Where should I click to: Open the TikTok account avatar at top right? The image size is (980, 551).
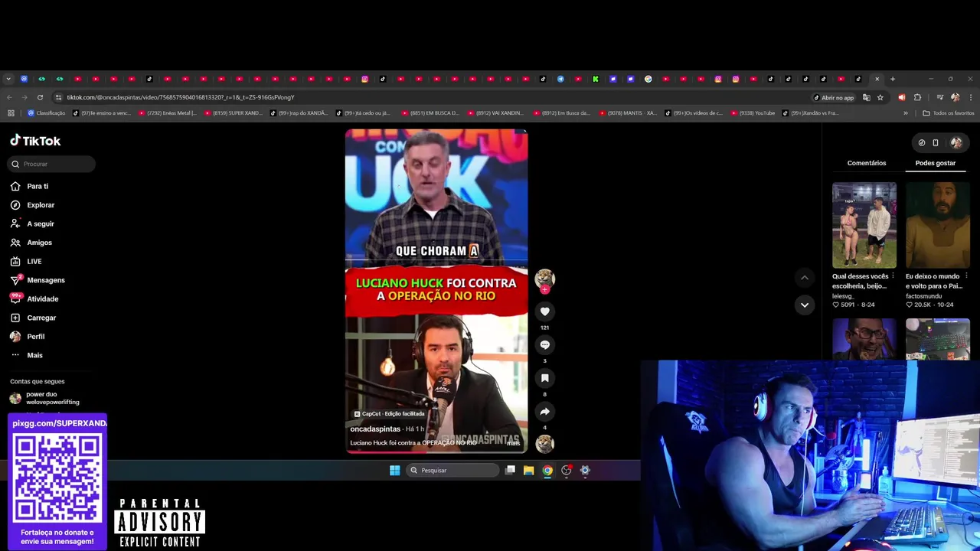click(x=956, y=142)
